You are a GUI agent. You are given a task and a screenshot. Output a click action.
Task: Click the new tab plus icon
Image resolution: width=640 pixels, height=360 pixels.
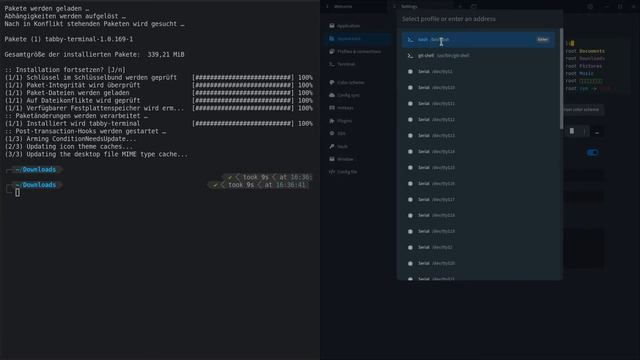460,7
